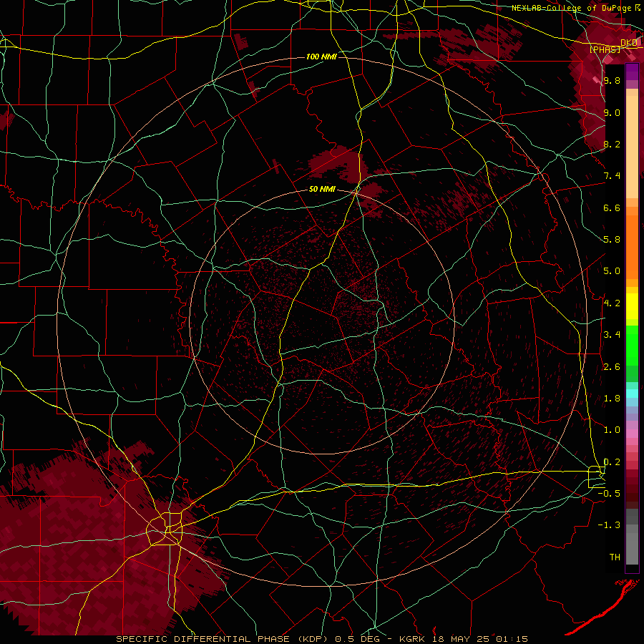Viewport: 644px width, 644px height.
Task: Click the 0.2 value on color scale
Action: coord(612,462)
